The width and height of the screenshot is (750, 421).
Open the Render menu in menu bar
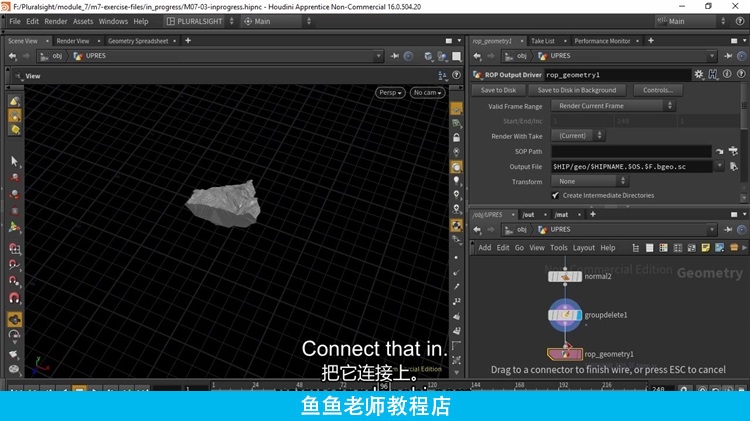[56, 21]
